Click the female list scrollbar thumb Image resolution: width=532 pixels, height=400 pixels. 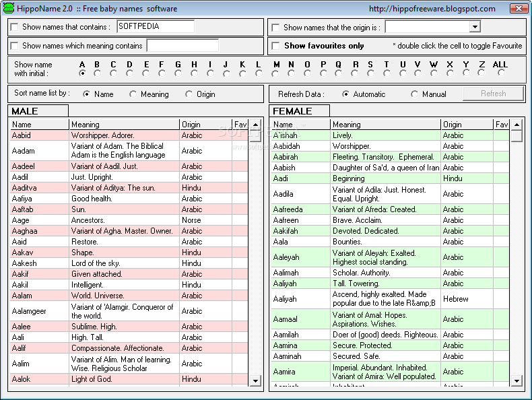pyautogui.click(x=517, y=136)
